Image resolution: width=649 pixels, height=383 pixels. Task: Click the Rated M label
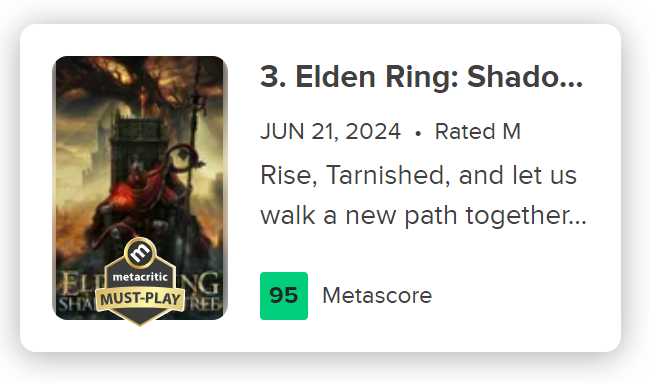point(478,132)
